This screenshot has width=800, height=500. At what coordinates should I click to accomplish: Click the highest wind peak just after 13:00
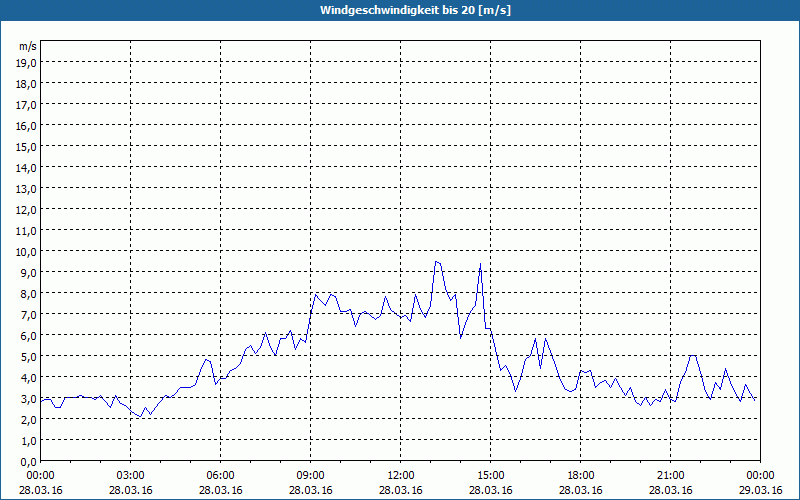pyautogui.click(x=436, y=262)
